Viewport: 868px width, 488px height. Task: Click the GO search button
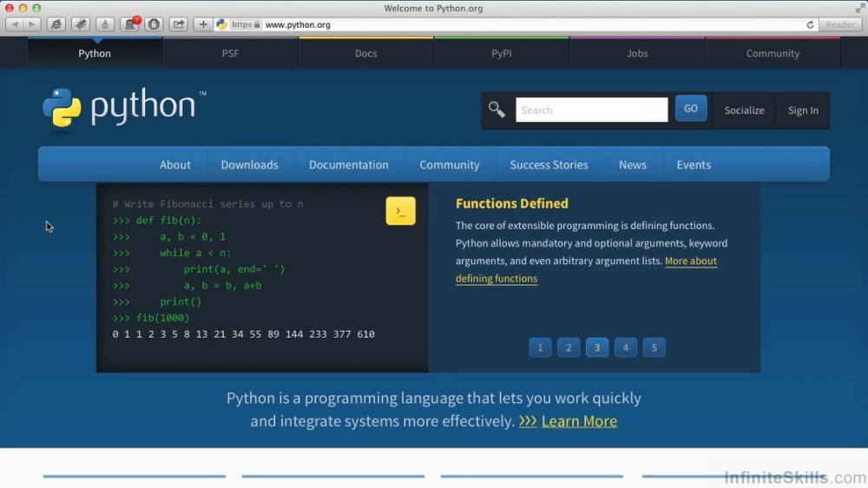point(691,109)
